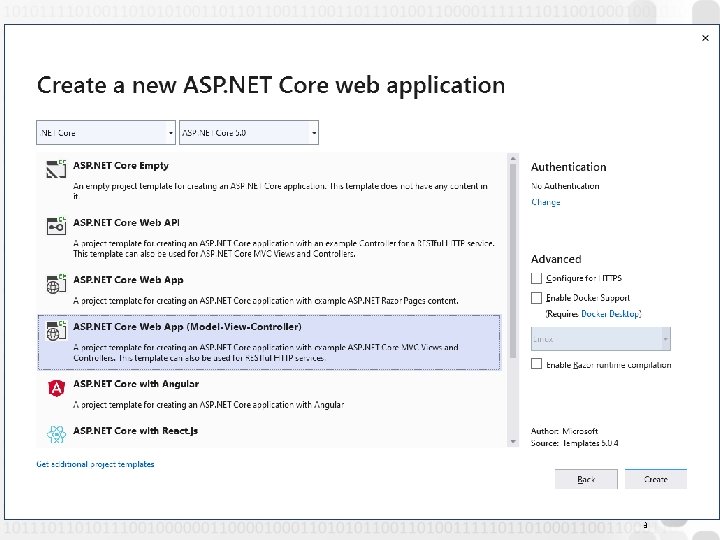Select ASP.NET Core with React.js template title
This screenshot has width=720, height=540.
click(136, 431)
